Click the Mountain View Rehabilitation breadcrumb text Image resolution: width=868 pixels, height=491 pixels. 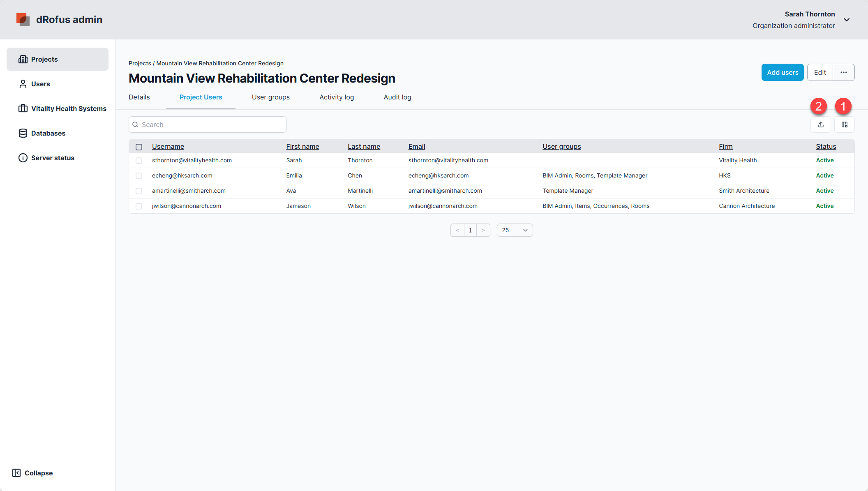220,63
